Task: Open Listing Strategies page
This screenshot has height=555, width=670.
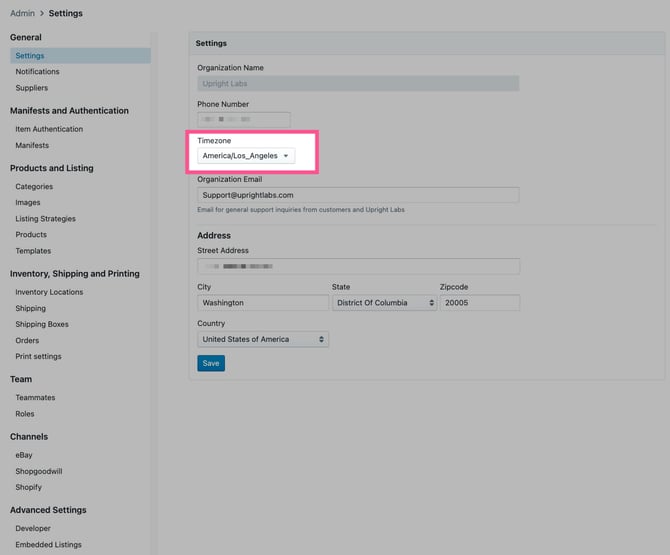Action: (45, 219)
